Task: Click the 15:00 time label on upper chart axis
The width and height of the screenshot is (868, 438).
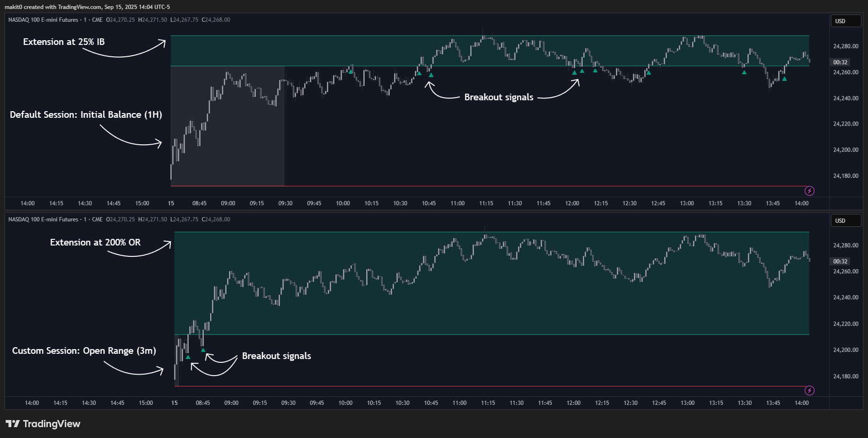Action: (x=142, y=203)
